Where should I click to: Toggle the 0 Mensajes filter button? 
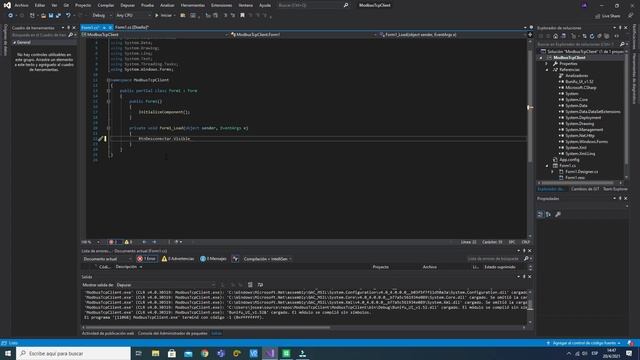tap(213, 259)
